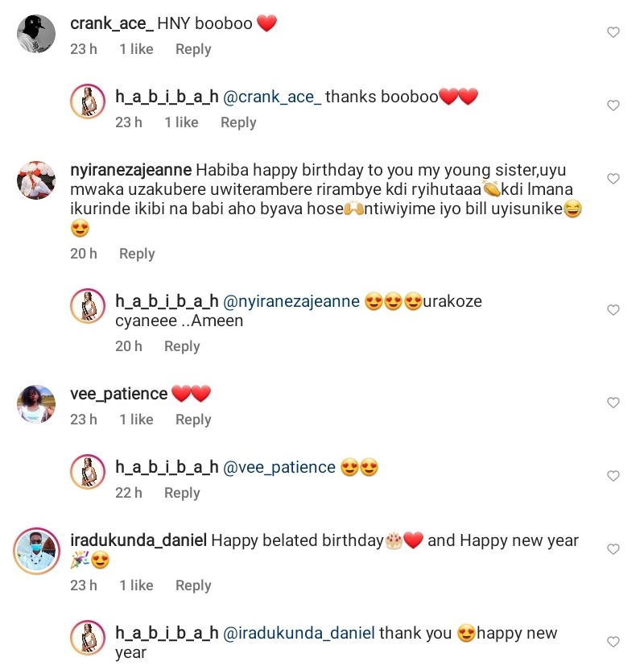The width and height of the screenshot is (644, 670).
Task: Reply to crank_ace_'s comment
Action: coord(193,49)
